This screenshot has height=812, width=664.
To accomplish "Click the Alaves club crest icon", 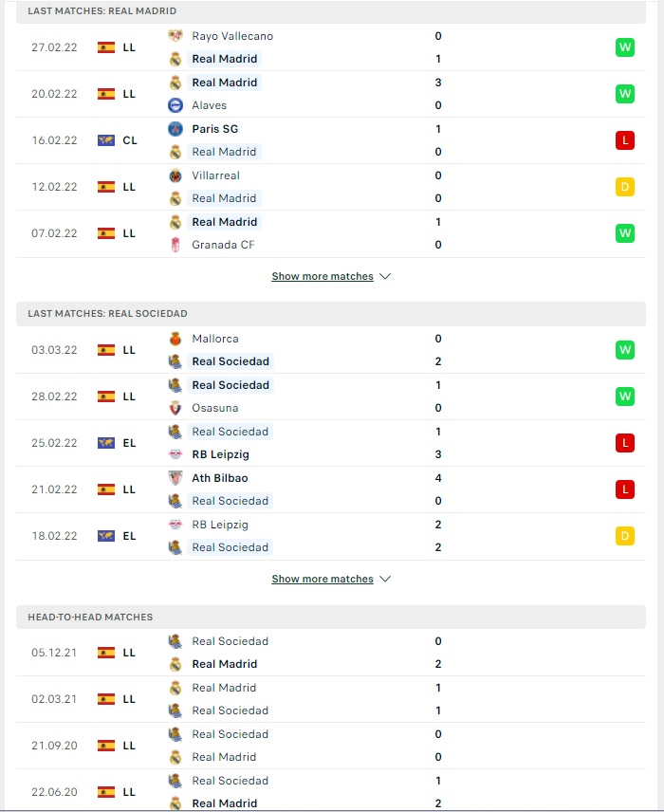I will (x=175, y=105).
